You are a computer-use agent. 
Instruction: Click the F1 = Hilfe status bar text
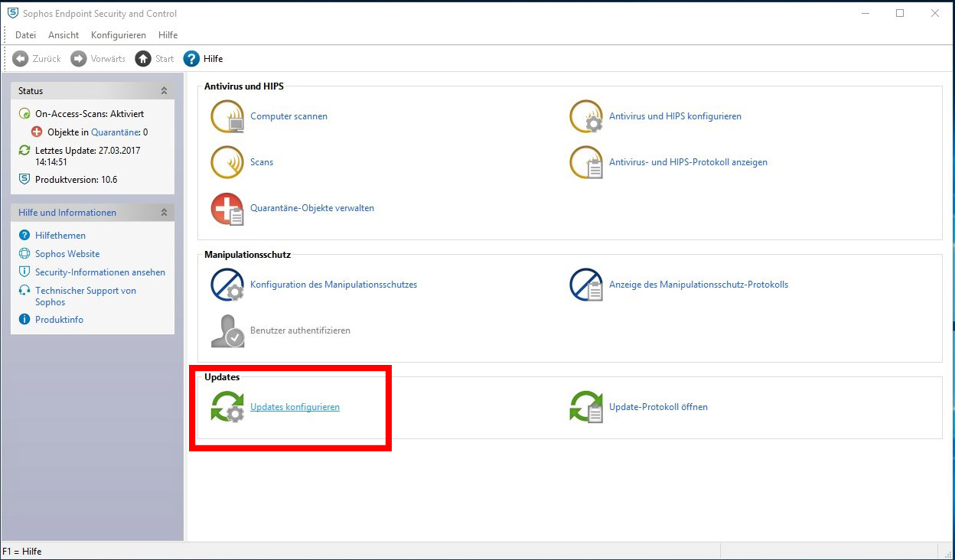22,552
